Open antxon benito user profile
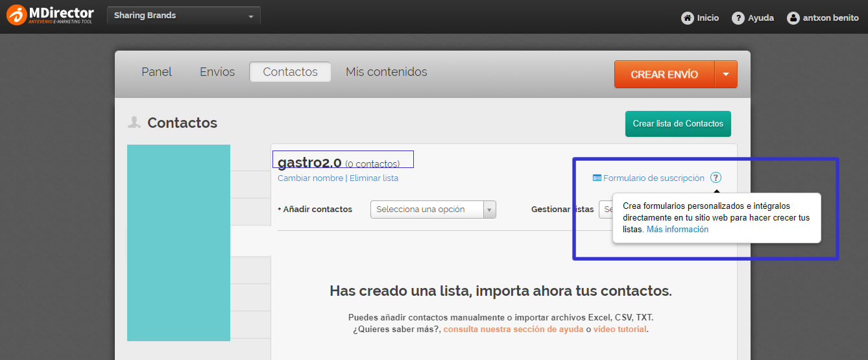 coord(831,18)
